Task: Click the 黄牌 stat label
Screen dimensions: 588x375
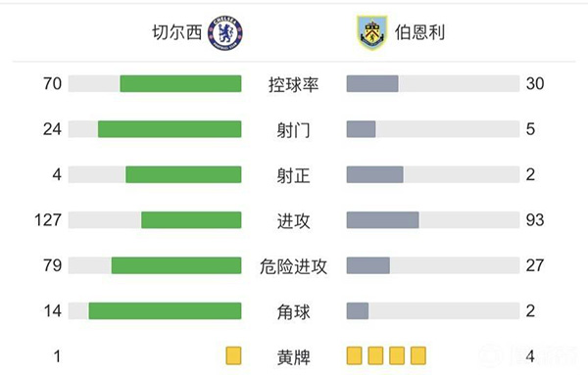Action: point(294,357)
